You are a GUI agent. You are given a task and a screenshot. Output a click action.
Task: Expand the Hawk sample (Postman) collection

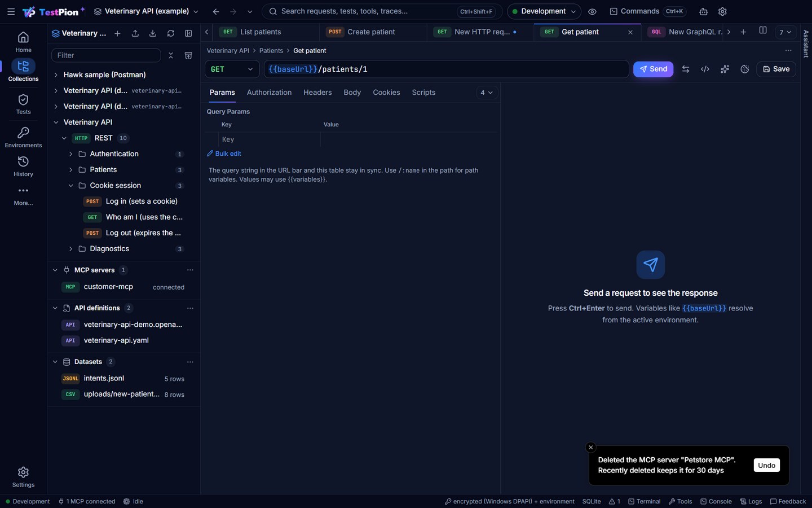56,75
